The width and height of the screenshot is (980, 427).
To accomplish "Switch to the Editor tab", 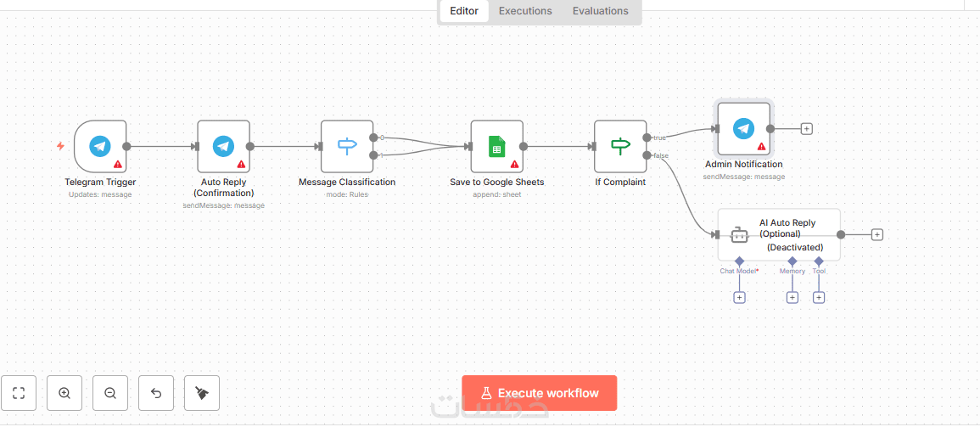I will pos(464,11).
